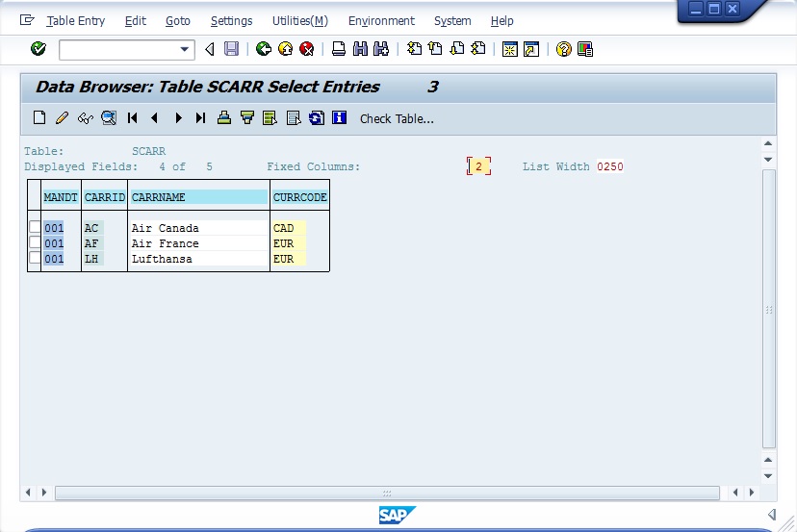Click the CARRNAME column header

pos(198,197)
